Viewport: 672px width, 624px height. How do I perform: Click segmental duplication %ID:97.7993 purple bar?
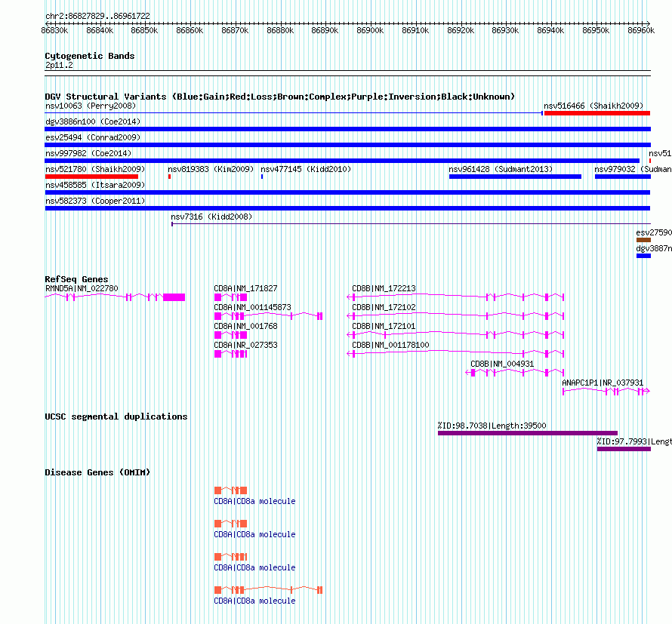(624, 449)
